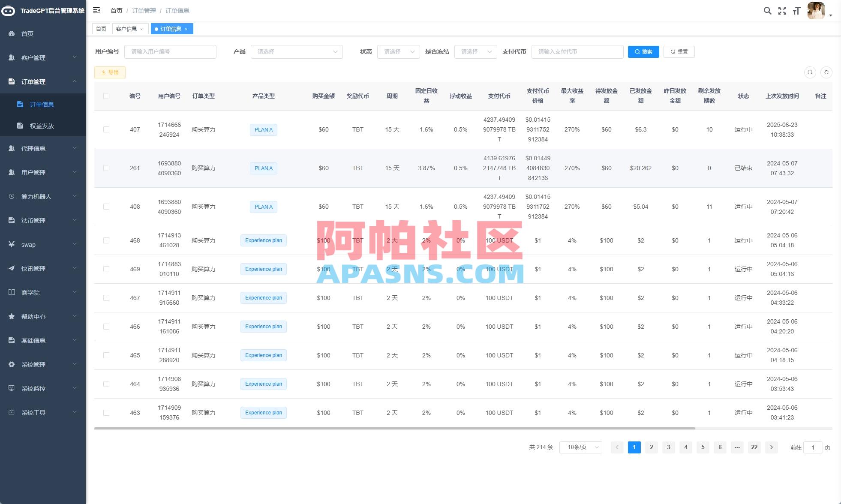Expand the 用户管理 sidebar menu
The image size is (841, 504).
click(43, 172)
